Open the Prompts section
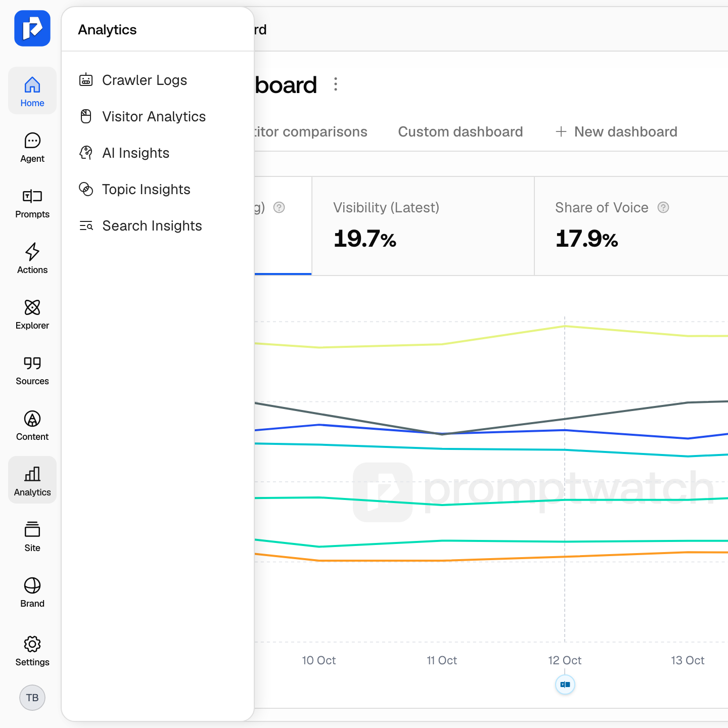Screen dimensions: 728x728 pyautogui.click(x=32, y=203)
